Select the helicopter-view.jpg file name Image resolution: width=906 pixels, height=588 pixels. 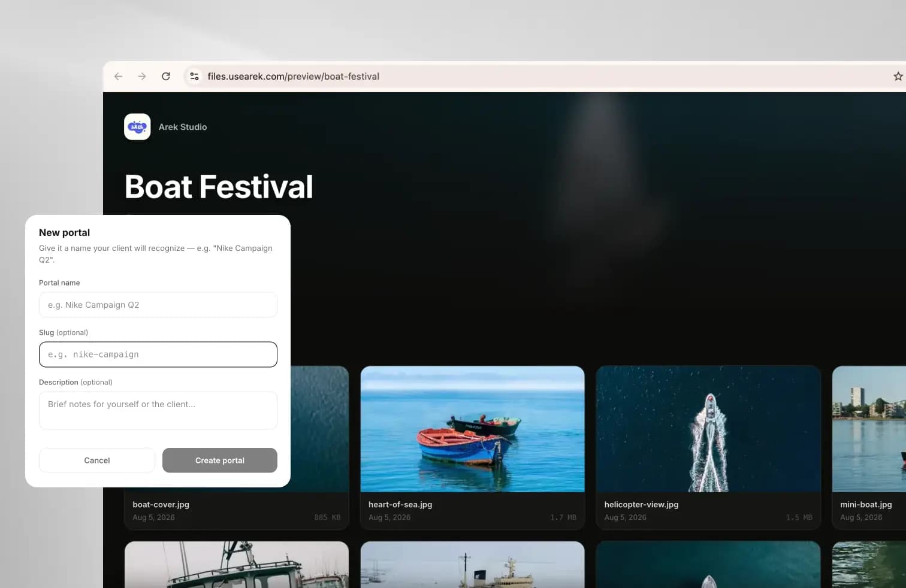[x=641, y=505]
